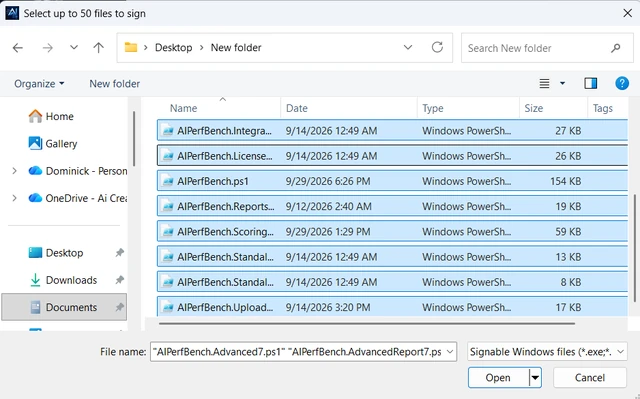Click the file icon of AIPerfBench.Scoring...
This screenshot has width=640, height=399.
[x=168, y=232]
